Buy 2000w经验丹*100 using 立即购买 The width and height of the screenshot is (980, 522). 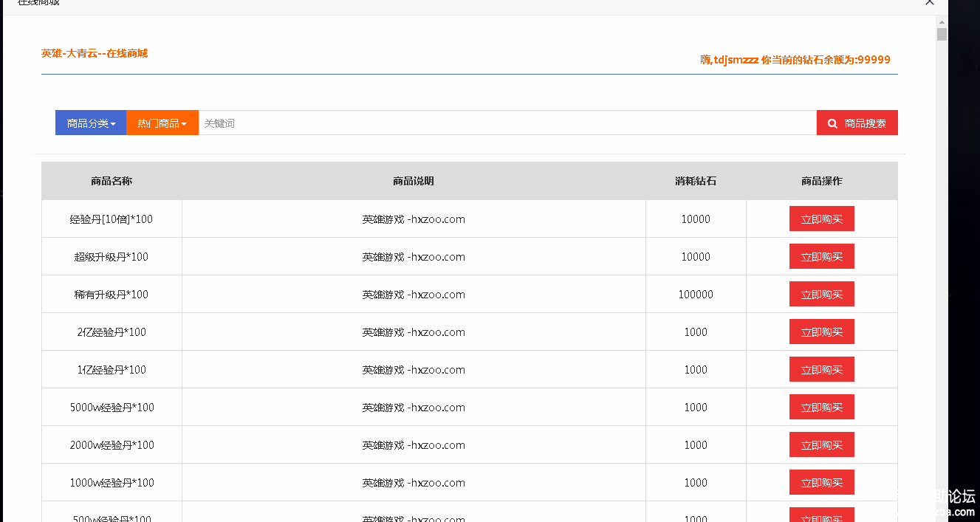[821, 444]
